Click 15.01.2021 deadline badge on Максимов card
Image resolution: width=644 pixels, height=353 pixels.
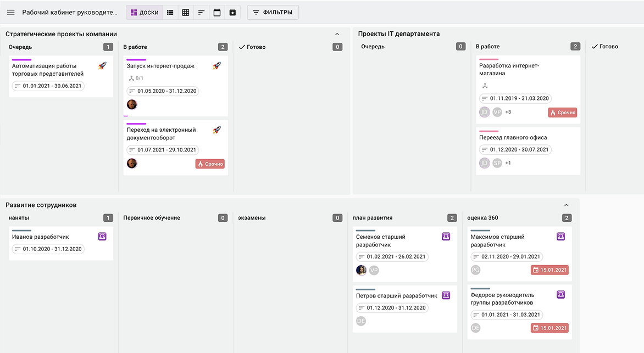pos(549,270)
